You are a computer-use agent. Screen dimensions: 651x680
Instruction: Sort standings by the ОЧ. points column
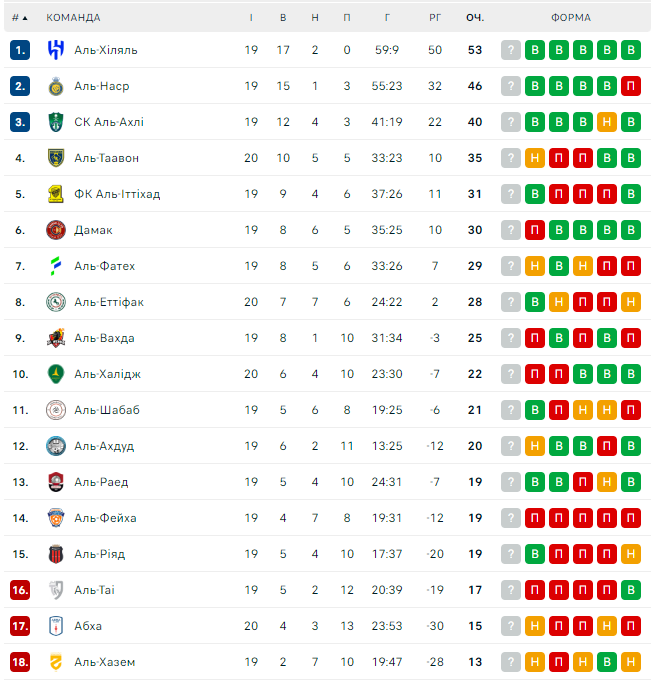[x=474, y=17]
